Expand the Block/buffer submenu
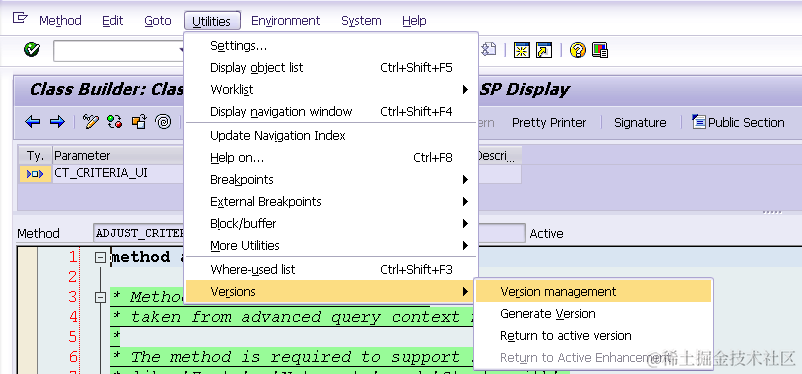 pyautogui.click(x=331, y=224)
